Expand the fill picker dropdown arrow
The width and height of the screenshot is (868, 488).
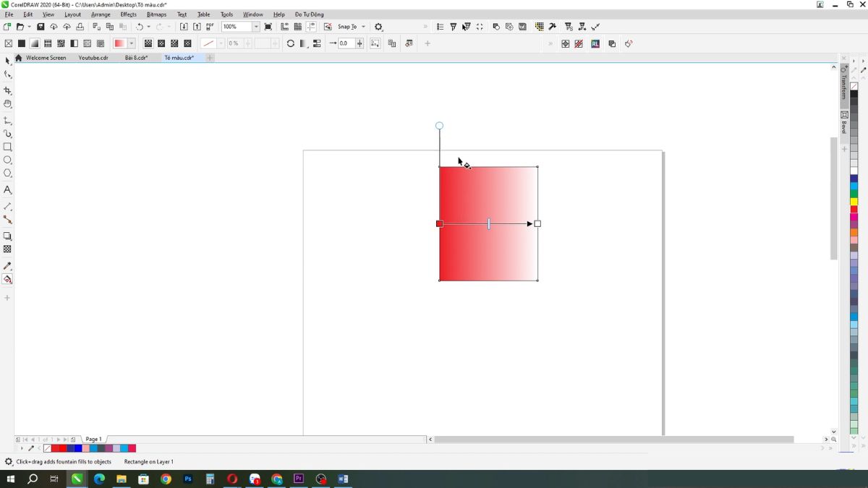(x=132, y=43)
